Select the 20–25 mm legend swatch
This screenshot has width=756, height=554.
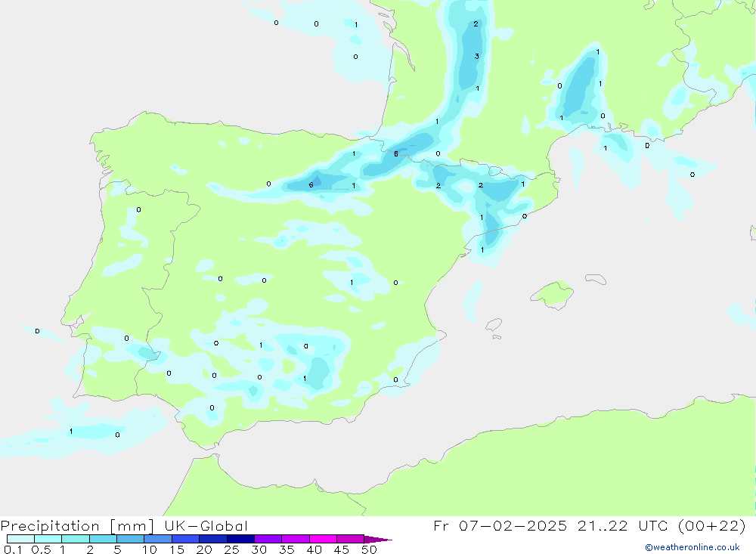(x=213, y=539)
